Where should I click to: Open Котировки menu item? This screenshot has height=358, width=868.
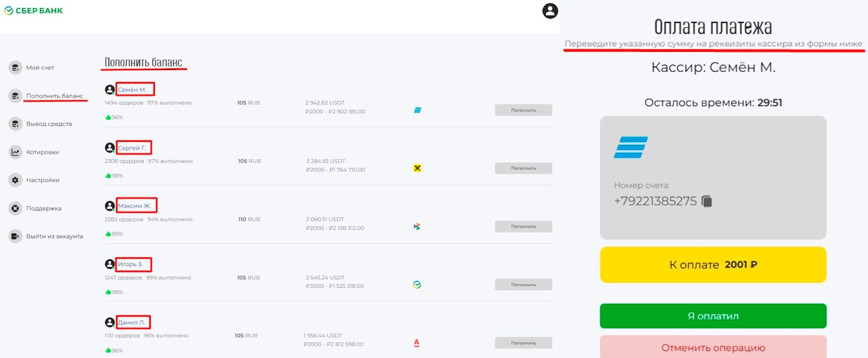click(42, 152)
